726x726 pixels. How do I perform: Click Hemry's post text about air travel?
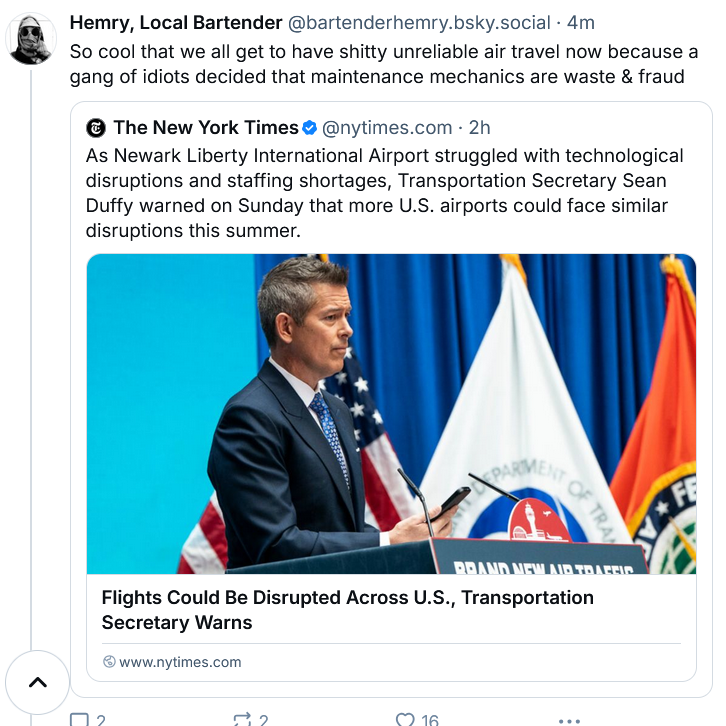[x=384, y=64]
